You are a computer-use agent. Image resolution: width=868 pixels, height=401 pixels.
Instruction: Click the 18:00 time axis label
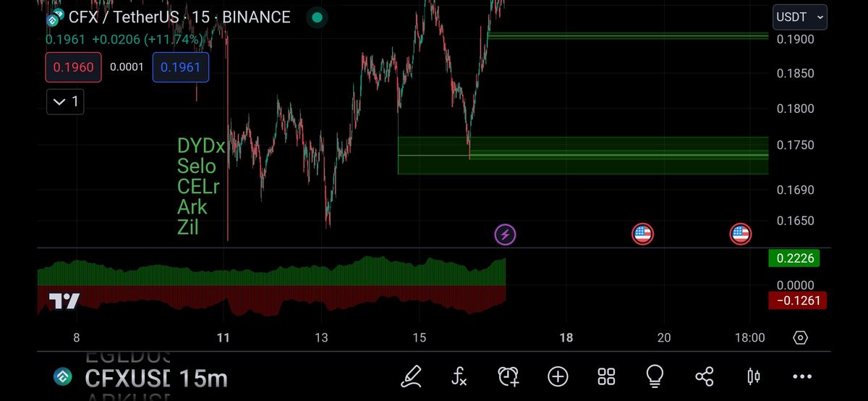pyautogui.click(x=749, y=337)
